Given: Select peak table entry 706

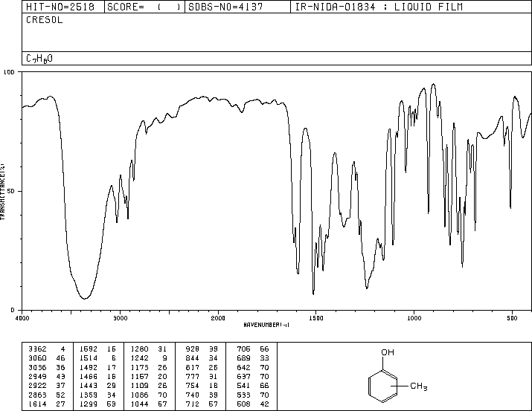Looking at the screenshot, I should coord(243,349).
